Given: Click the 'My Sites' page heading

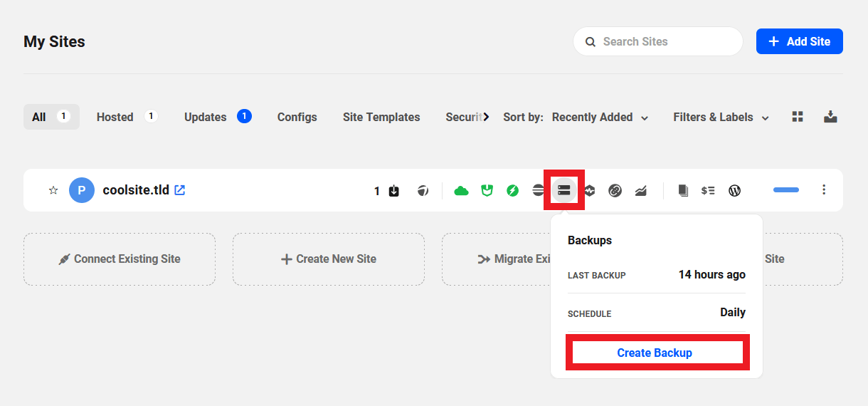Looking at the screenshot, I should (54, 41).
